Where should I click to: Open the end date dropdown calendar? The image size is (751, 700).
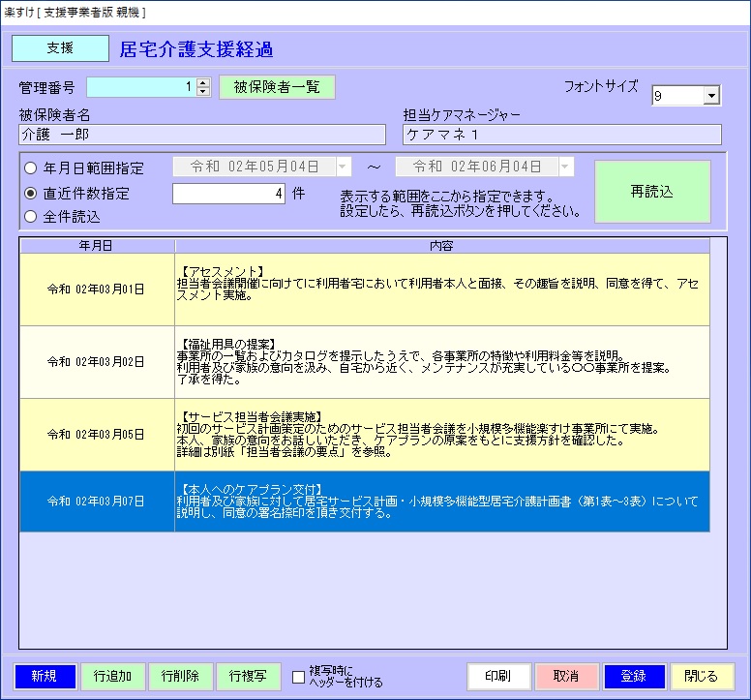(x=564, y=167)
